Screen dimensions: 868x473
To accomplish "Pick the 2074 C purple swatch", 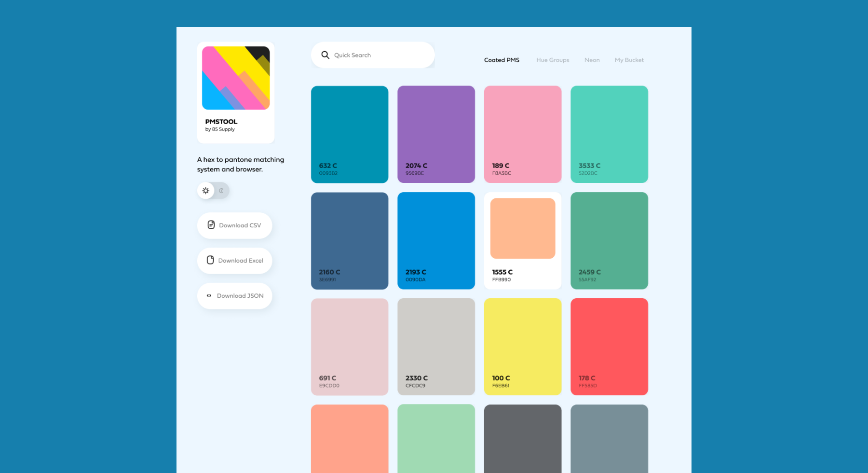I will click(x=436, y=134).
